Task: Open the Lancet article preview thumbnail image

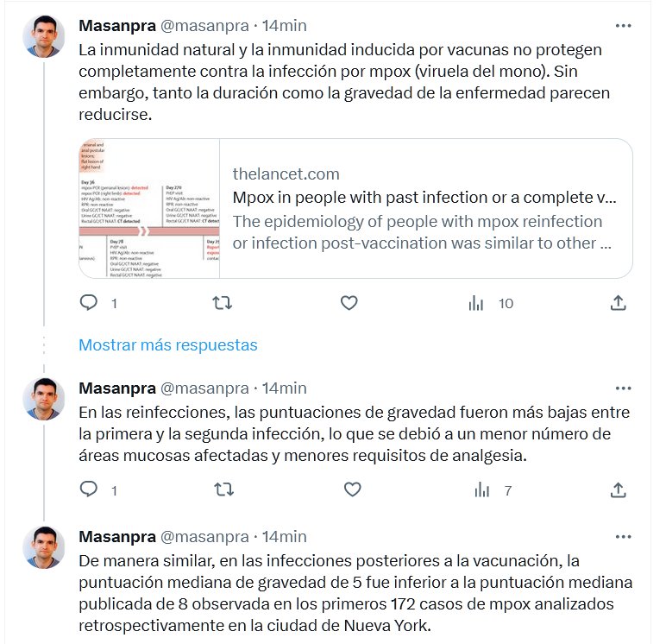Action: tap(149, 208)
